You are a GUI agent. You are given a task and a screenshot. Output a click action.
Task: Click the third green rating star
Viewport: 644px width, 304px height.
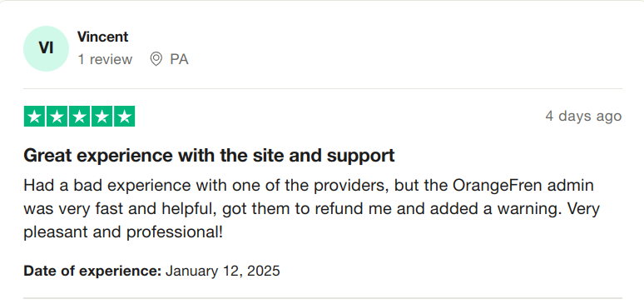(x=79, y=117)
